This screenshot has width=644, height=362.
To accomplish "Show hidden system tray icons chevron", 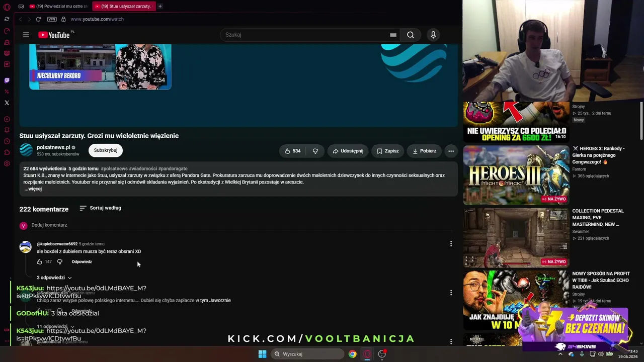I will click(x=560, y=354).
